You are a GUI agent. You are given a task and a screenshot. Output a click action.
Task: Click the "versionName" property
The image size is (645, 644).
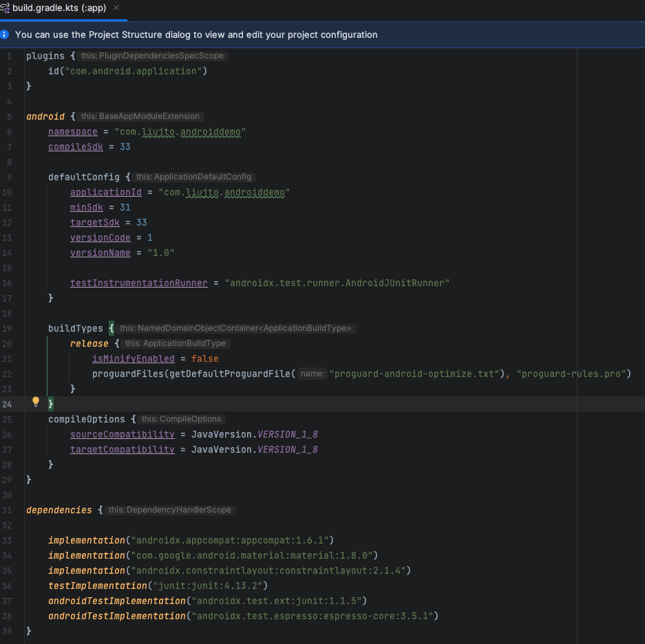101,253
